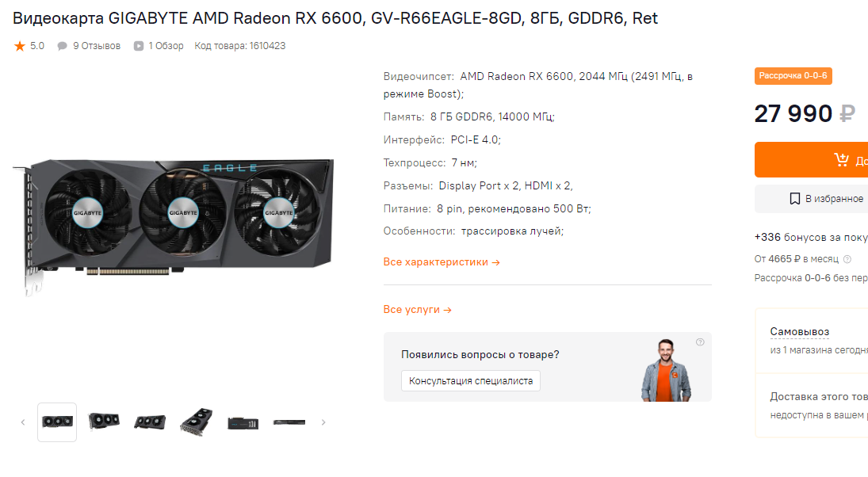This screenshot has width=868, height=477.
Task: Click the speech bubble reviews icon
Action: (x=62, y=46)
